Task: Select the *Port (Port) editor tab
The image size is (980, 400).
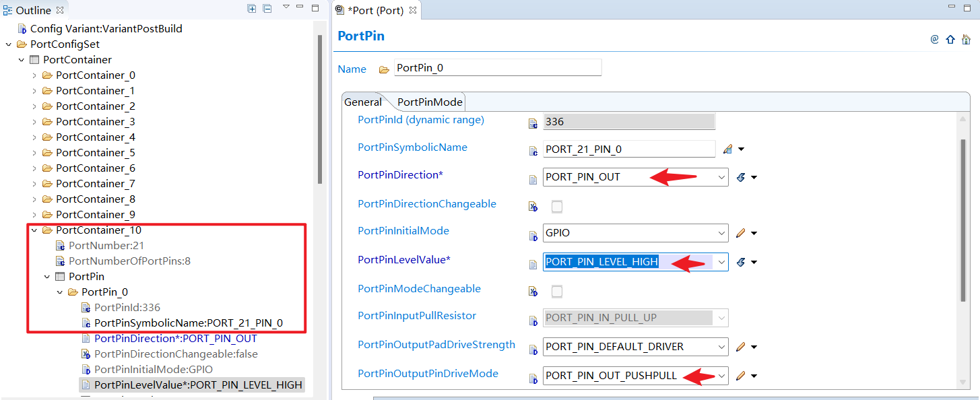Action: pyautogui.click(x=376, y=10)
